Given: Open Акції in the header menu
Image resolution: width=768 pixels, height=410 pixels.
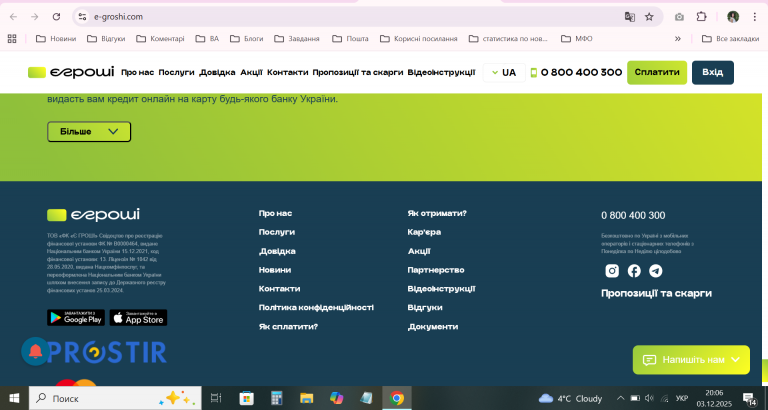Looking at the screenshot, I should pos(251,72).
